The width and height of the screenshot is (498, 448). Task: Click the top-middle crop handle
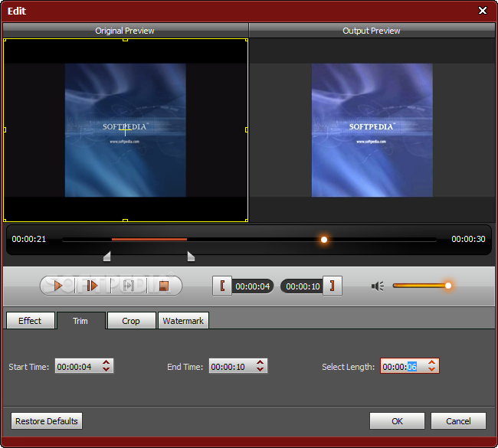tap(125, 40)
